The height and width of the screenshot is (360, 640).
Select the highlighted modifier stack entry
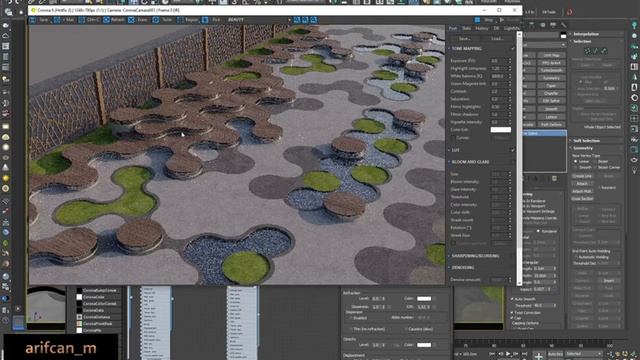click(544, 133)
